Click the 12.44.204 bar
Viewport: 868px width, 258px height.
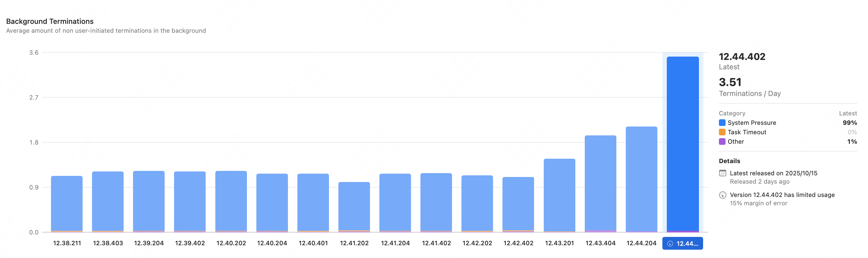642,179
